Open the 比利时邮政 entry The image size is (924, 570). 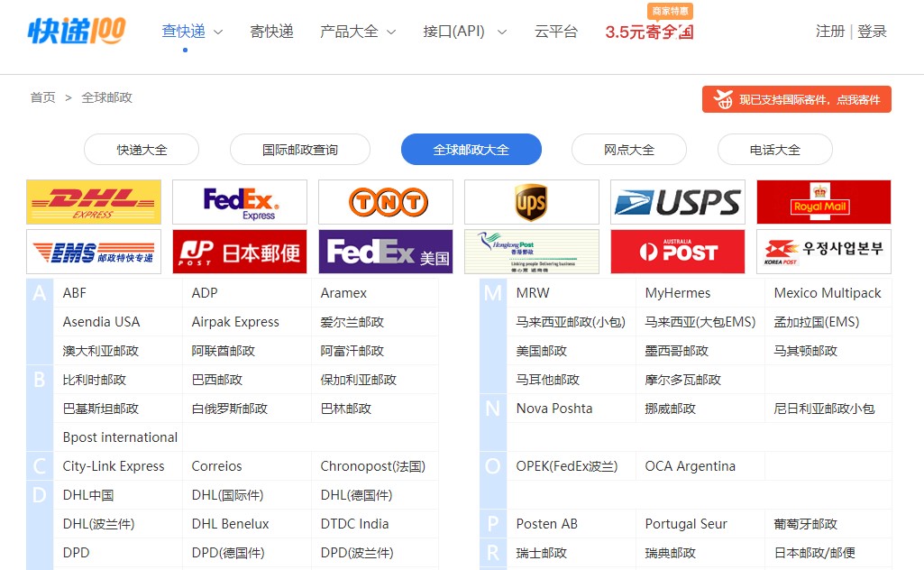(x=95, y=380)
